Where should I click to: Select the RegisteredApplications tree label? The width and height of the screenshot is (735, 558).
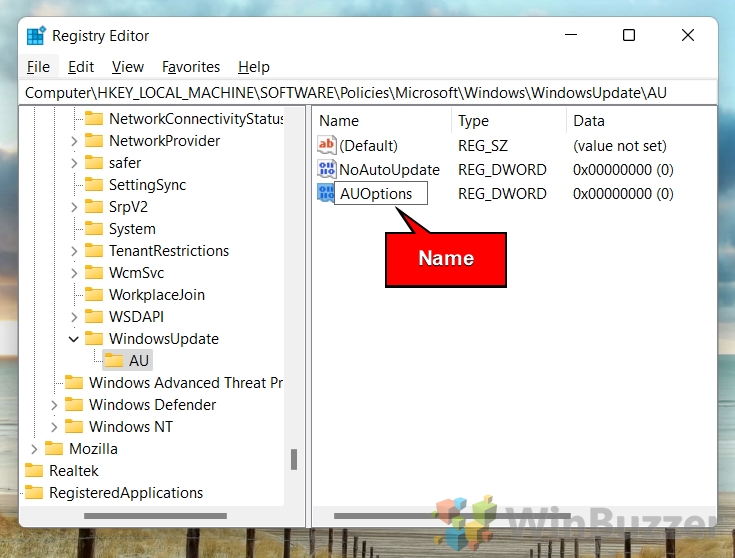(126, 493)
